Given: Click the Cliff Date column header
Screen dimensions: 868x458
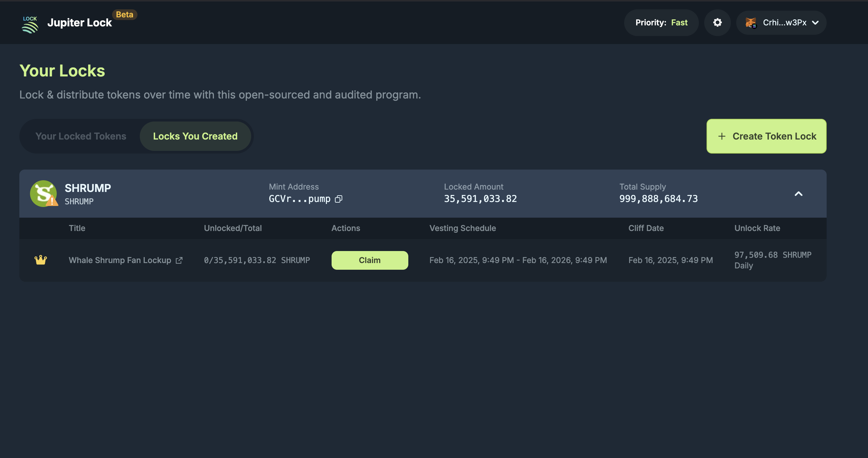Looking at the screenshot, I should 646,228.
